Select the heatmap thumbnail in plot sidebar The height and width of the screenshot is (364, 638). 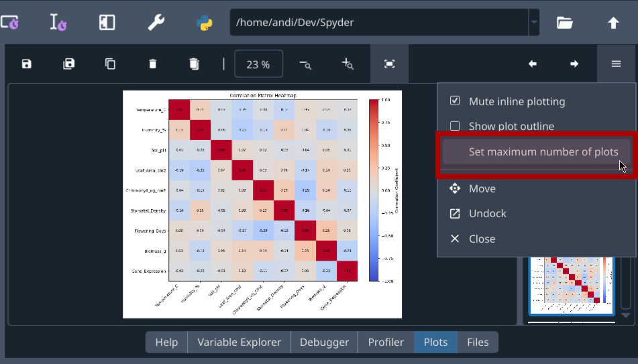[x=572, y=286]
